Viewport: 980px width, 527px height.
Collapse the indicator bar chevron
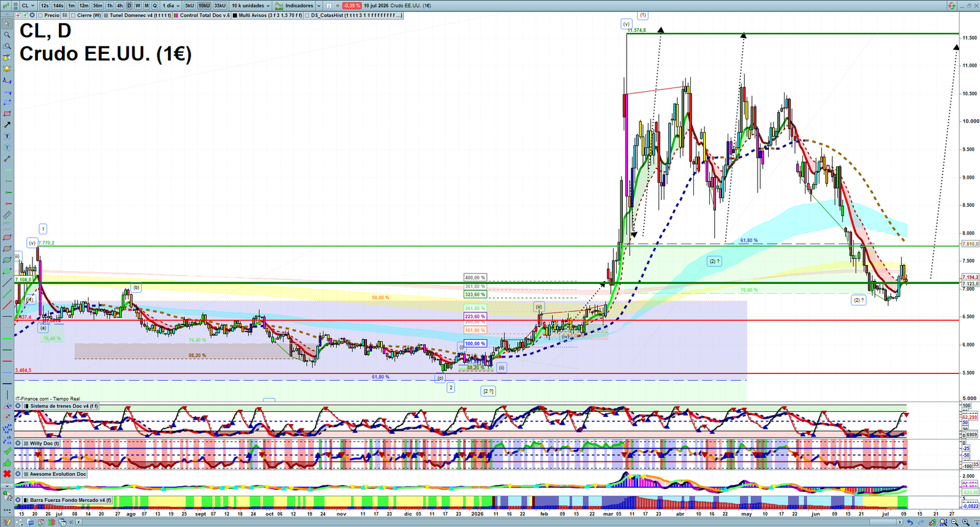pos(7,15)
